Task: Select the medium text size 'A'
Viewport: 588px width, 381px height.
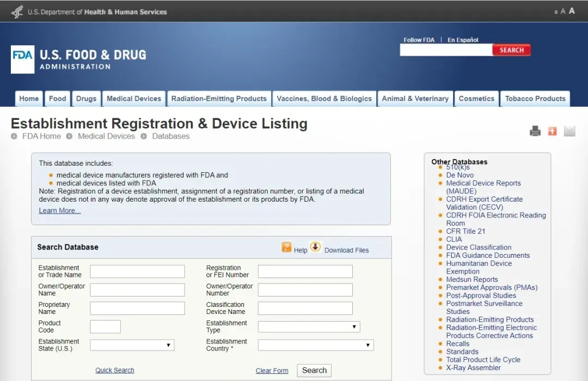Action: 563,11
